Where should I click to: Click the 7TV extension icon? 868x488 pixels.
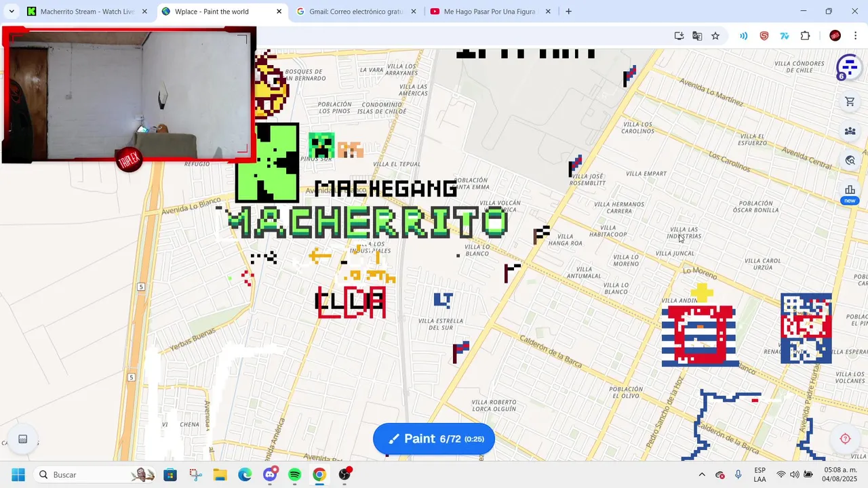tap(785, 36)
